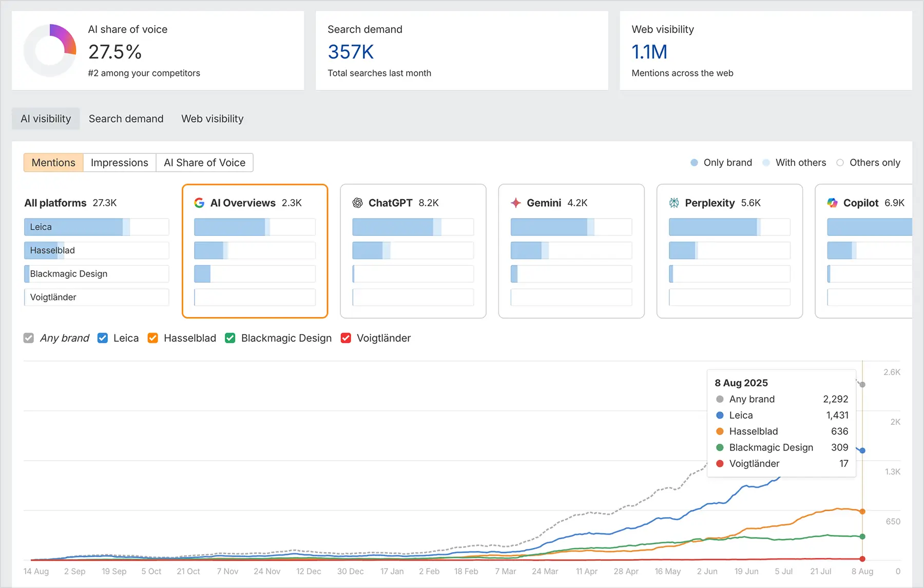The height and width of the screenshot is (588, 924).
Task: Click the orange Hasselblad endpoint on the chart
Action: [x=862, y=511]
